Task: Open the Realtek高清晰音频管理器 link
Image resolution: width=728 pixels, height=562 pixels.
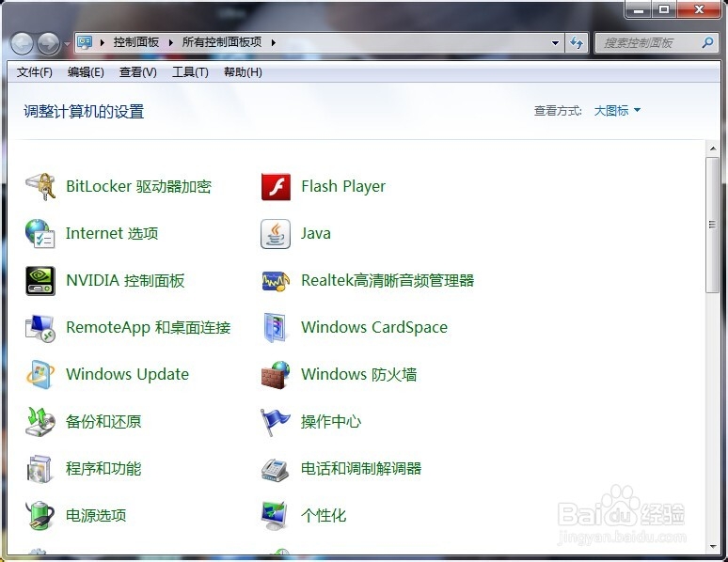Action: [388, 281]
